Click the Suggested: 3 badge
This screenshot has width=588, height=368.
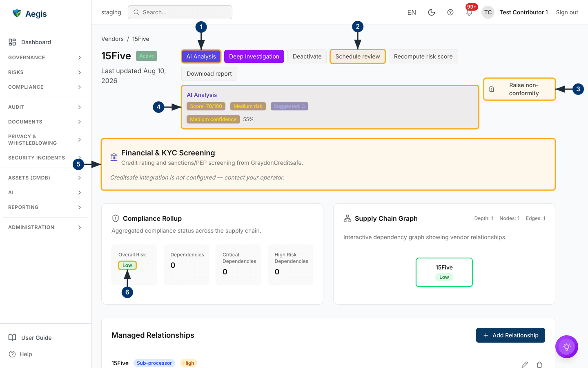(x=289, y=106)
